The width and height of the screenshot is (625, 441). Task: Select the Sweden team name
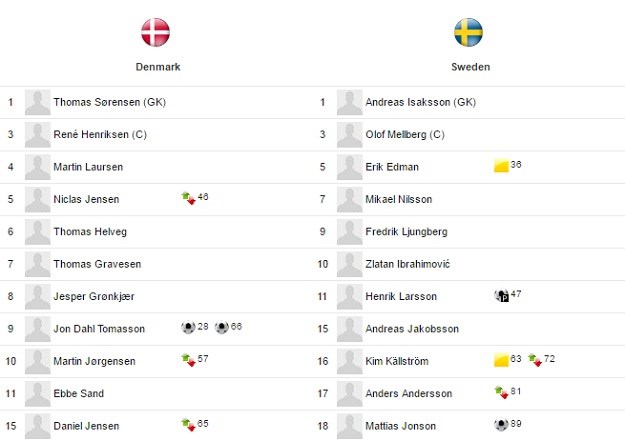point(471,67)
